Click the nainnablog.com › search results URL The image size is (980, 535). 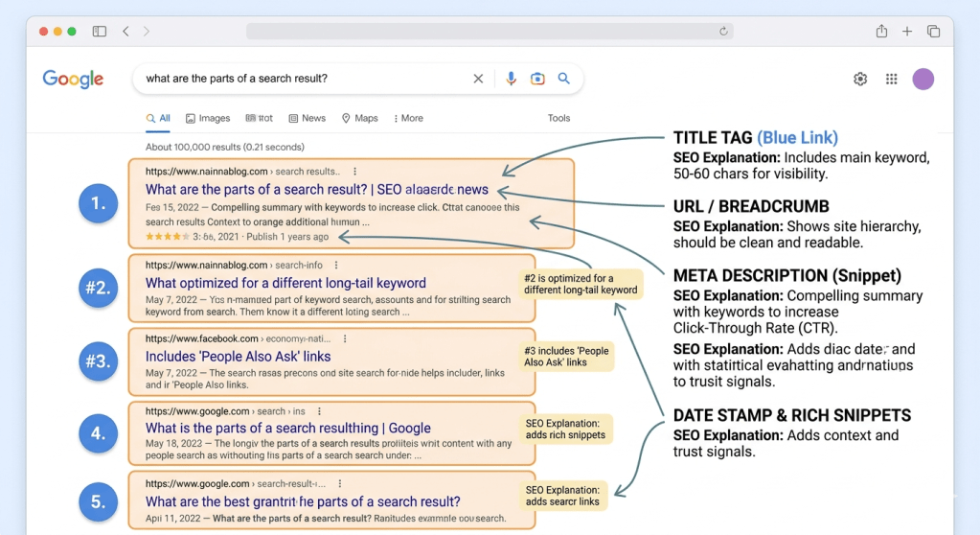243,172
